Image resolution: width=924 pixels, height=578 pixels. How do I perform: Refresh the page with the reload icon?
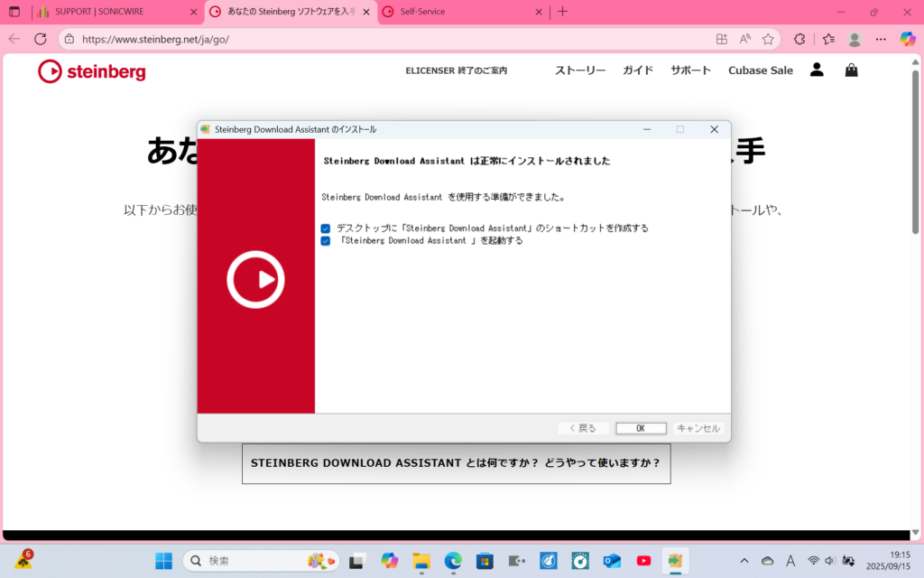40,39
